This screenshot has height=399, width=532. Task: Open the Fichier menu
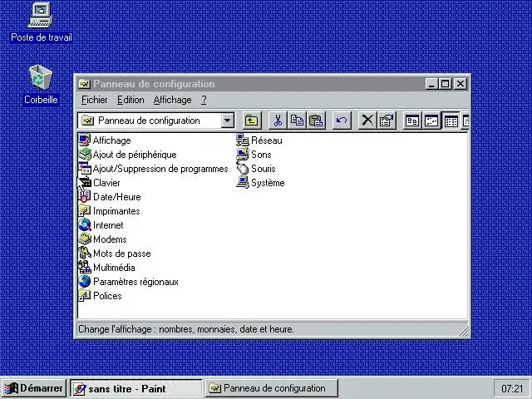pyautogui.click(x=94, y=100)
